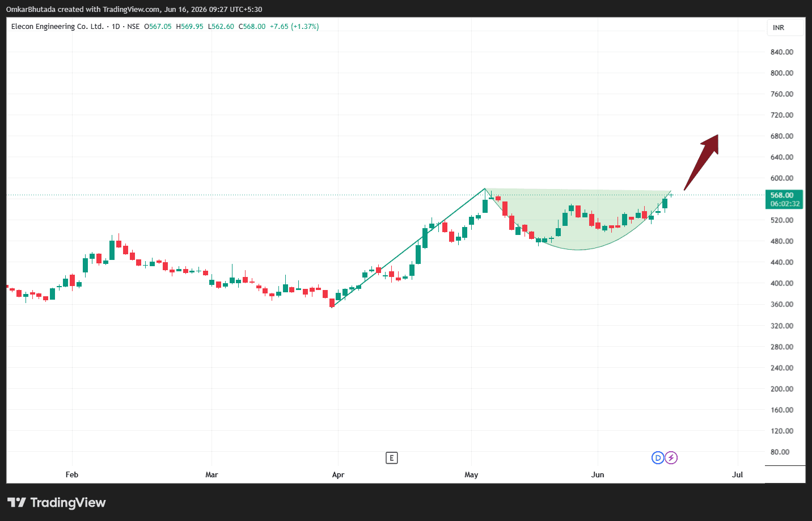Click the Apr label on time axis
Image resolution: width=812 pixels, height=521 pixels.
(x=338, y=474)
